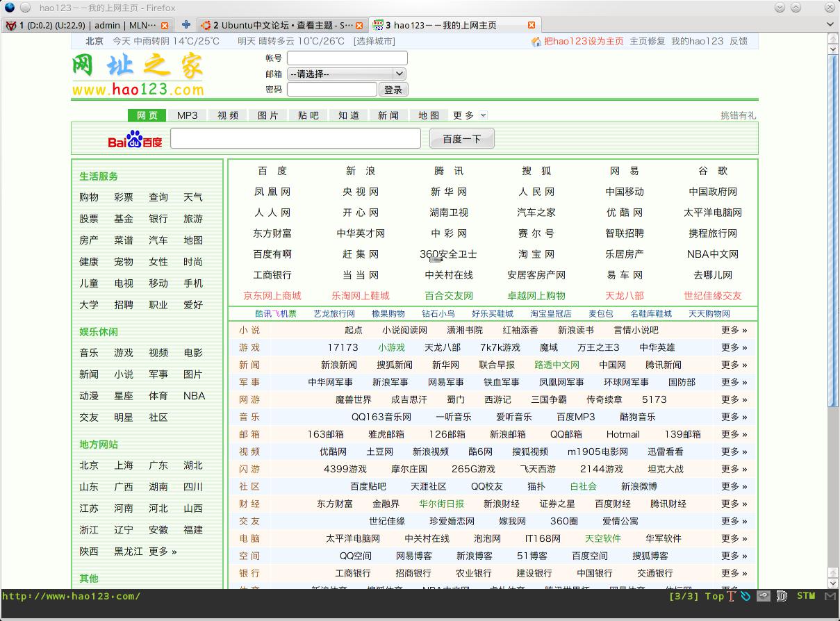This screenshot has width=840, height=621.
Task: Click the 密码 password input field
Action: [332, 90]
